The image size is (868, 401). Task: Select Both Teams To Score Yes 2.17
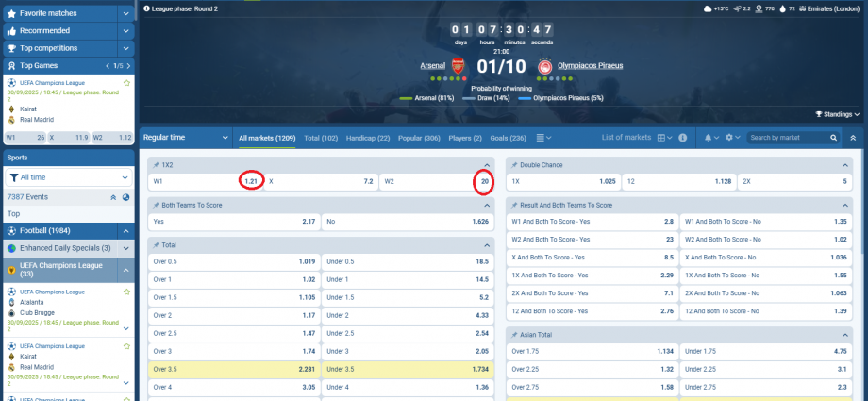pyautogui.click(x=234, y=221)
